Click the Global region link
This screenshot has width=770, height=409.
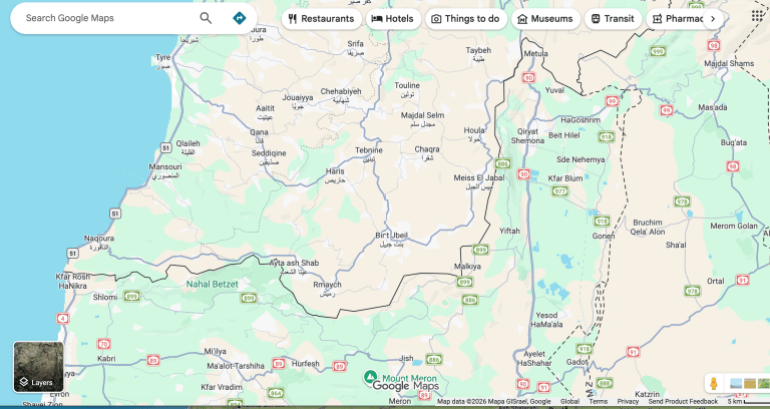569,402
